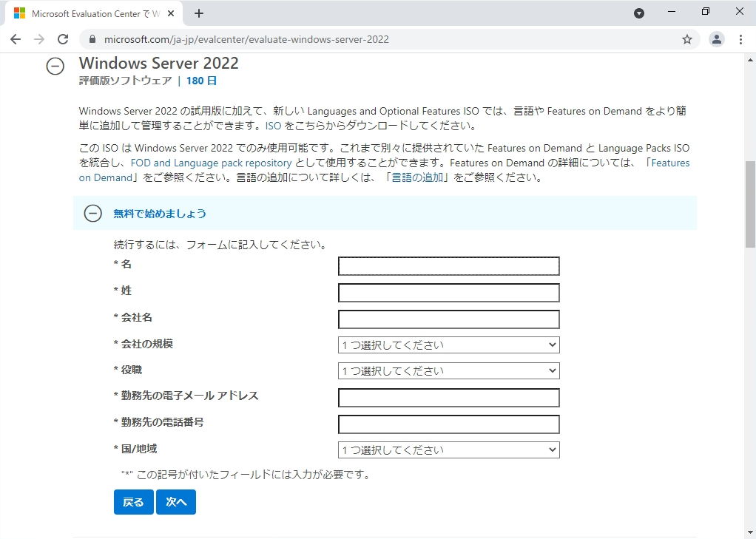
Task: Click the browser forward arrow
Action: pyautogui.click(x=39, y=39)
